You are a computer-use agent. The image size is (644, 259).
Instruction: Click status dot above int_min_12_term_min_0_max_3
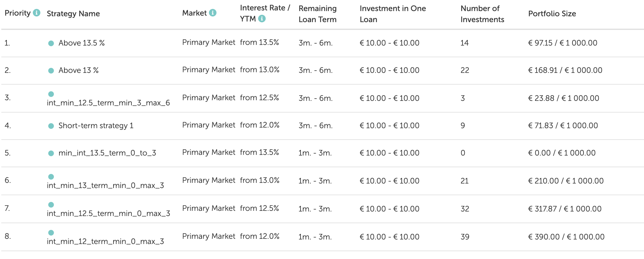(51, 233)
